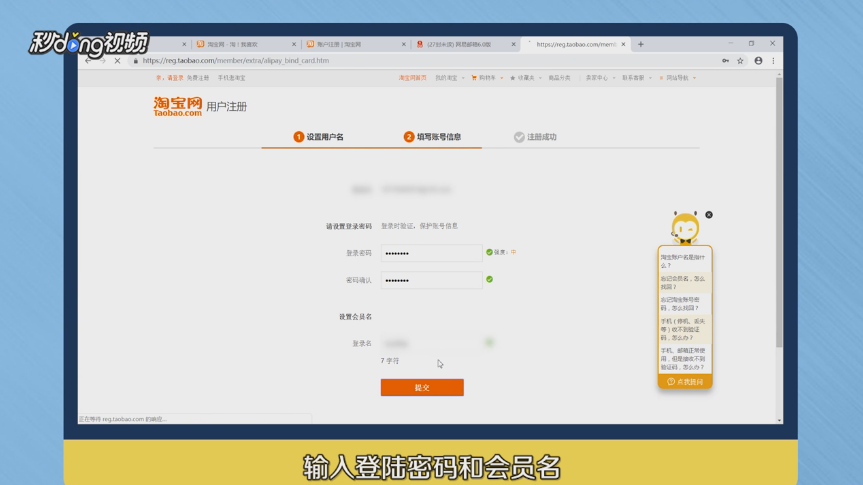Close the helper mascot widget
863x485 pixels.
(x=709, y=215)
